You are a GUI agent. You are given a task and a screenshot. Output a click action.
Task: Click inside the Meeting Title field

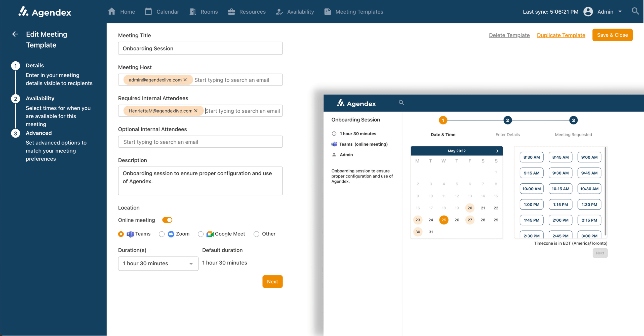click(200, 48)
